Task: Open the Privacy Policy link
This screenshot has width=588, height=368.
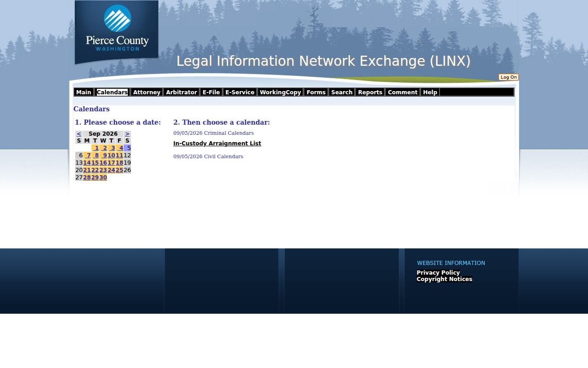Action: (x=438, y=273)
